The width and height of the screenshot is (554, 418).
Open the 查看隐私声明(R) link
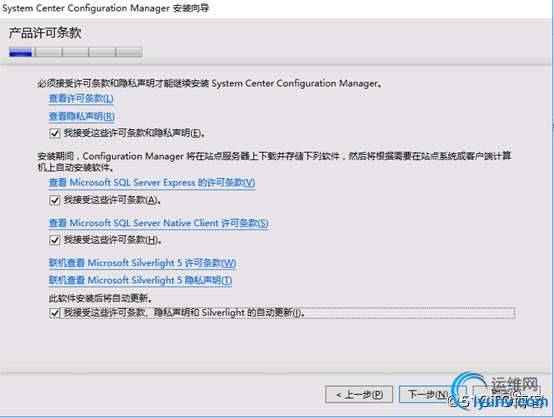click(x=82, y=116)
